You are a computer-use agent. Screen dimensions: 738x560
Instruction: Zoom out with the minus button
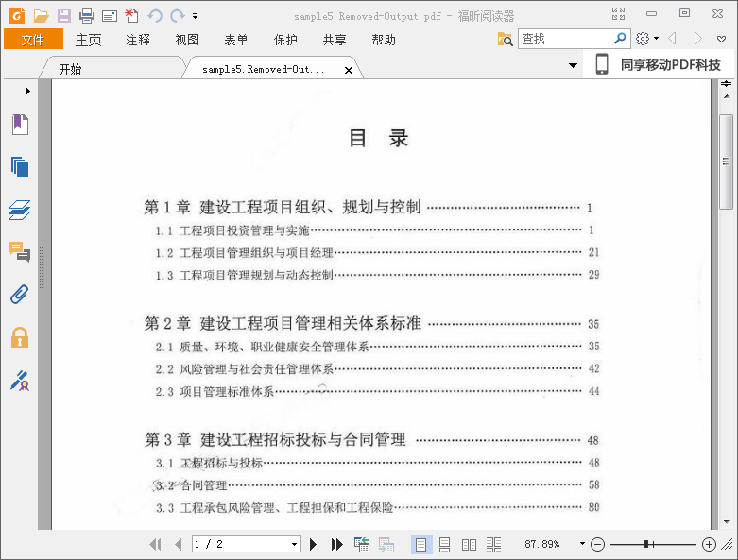point(598,545)
